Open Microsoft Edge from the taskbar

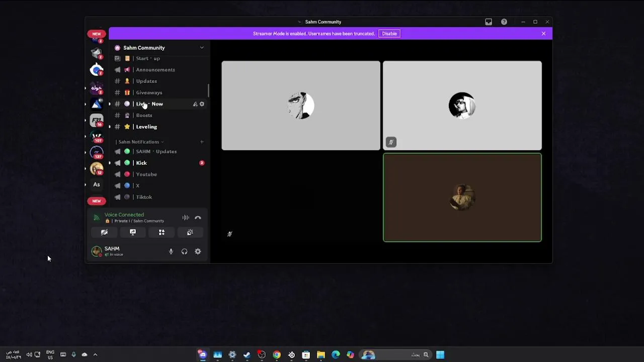[x=336, y=355]
